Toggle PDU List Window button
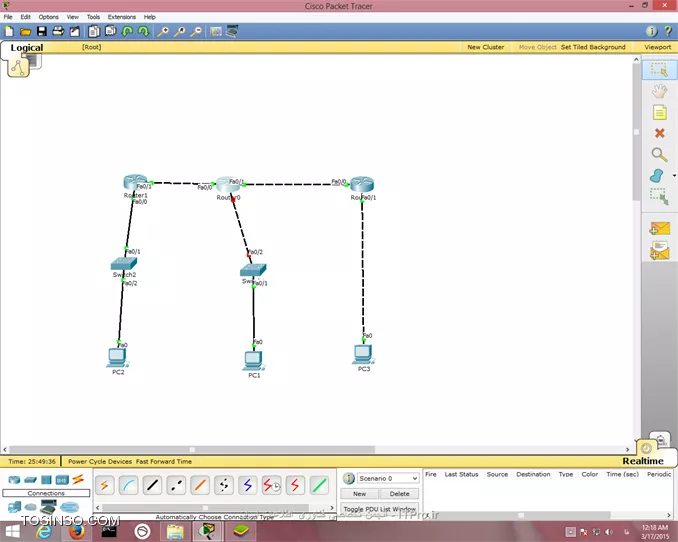This screenshot has height=542, width=678. [x=380, y=509]
